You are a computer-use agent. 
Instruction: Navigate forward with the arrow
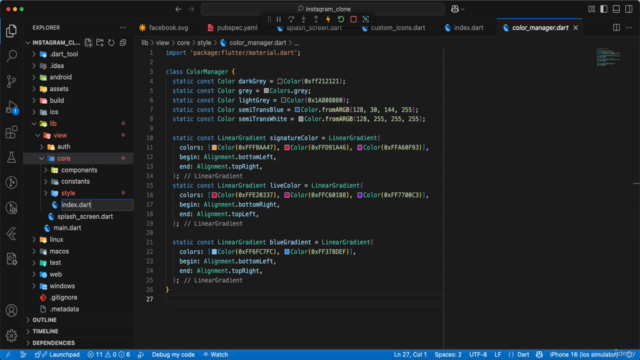click(x=191, y=9)
